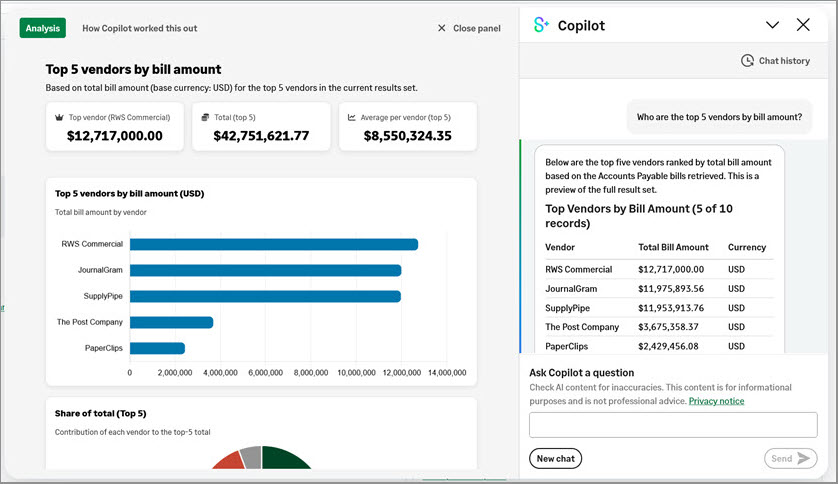Select PaperClips row in Copilot table
This screenshot has height=484, width=838.
click(x=659, y=346)
